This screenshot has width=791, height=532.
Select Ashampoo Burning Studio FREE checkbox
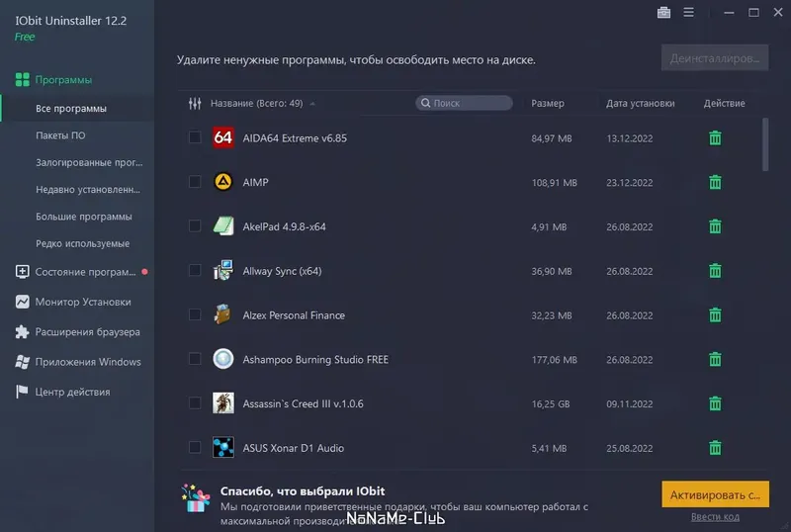pyautogui.click(x=195, y=359)
